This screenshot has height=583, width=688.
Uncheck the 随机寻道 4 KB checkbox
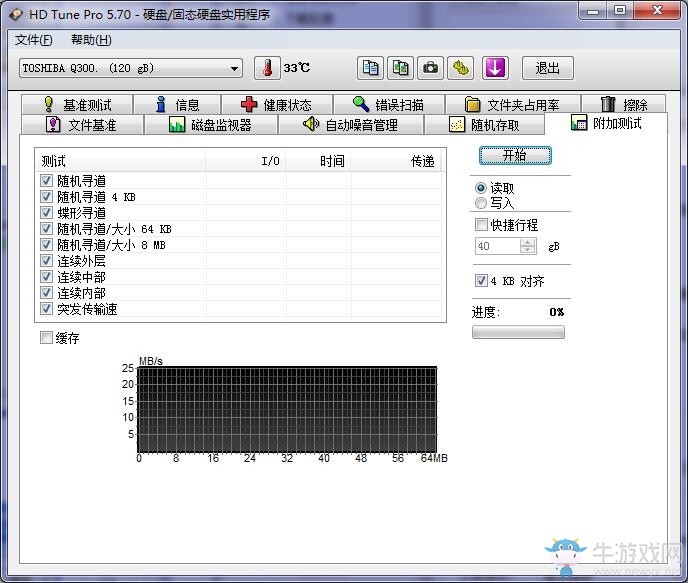(x=47, y=197)
